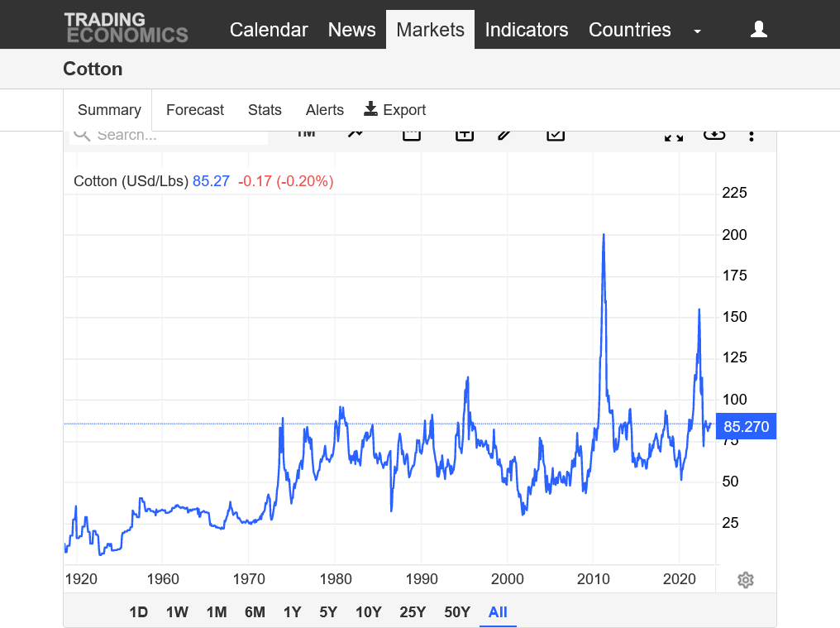The height and width of the screenshot is (628, 840).
Task: Click the chart type line icon
Action: point(356,134)
